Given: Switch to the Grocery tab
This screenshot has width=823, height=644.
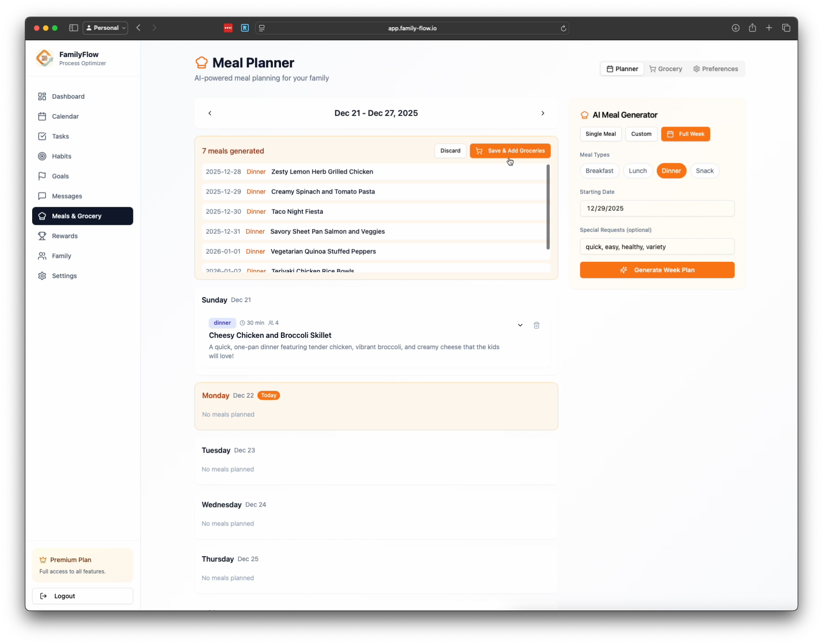Looking at the screenshot, I should pyautogui.click(x=666, y=69).
